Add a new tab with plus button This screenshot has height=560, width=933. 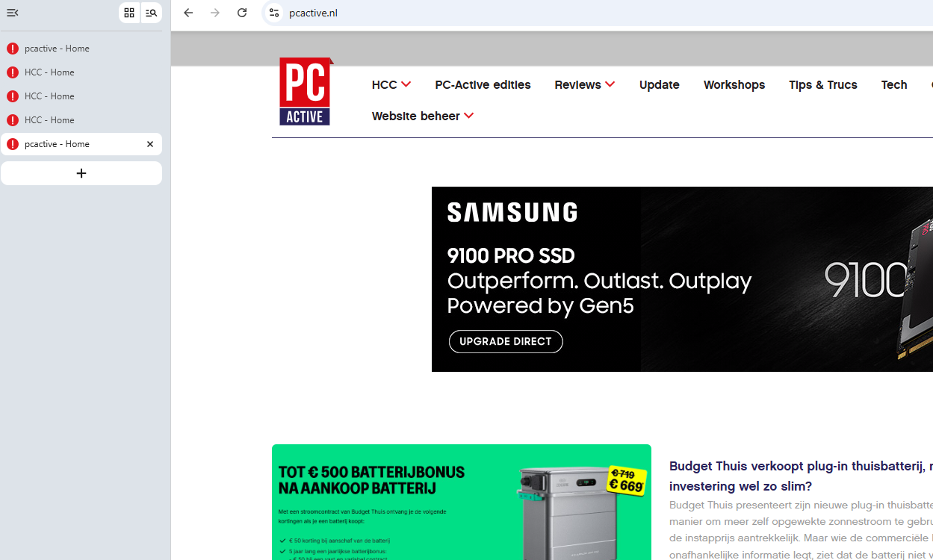81,173
